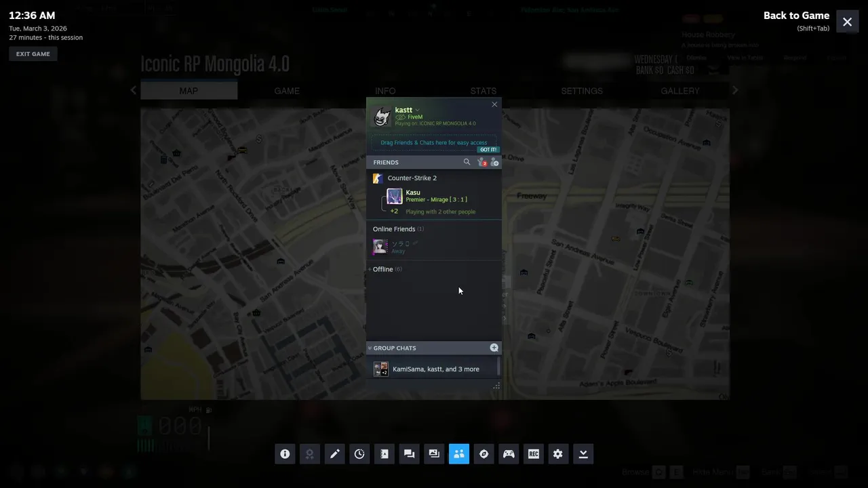Close the overlay with the X icon
The image size is (868, 488).
pyautogui.click(x=847, y=22)
